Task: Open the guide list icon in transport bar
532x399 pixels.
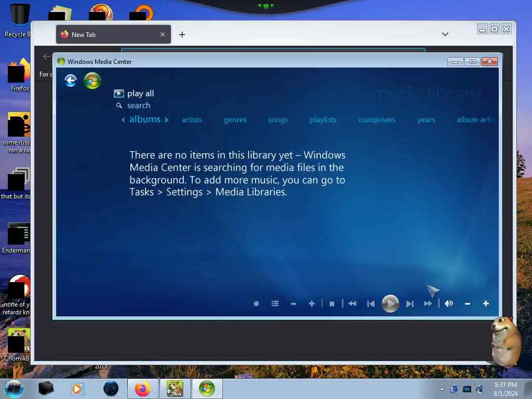Action: pos(275,303)
